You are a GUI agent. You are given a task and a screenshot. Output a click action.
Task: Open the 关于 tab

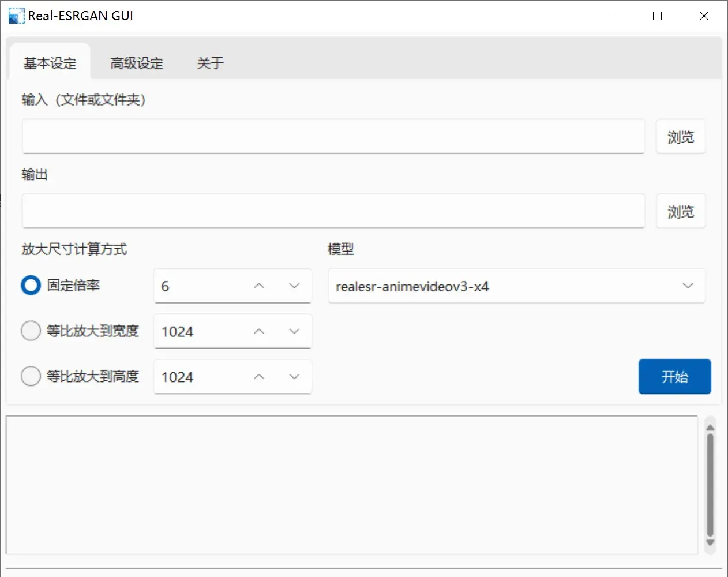coord(210,62)
